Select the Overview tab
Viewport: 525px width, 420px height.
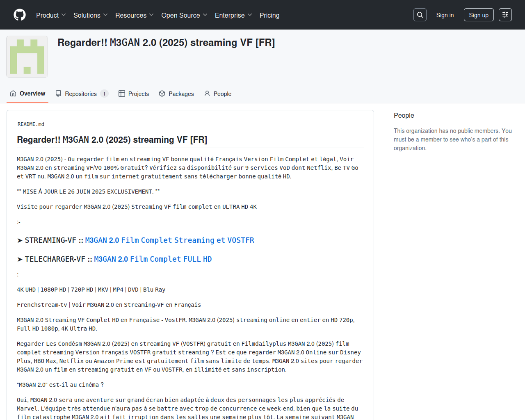pyautogui.click(x=27, y=94)
